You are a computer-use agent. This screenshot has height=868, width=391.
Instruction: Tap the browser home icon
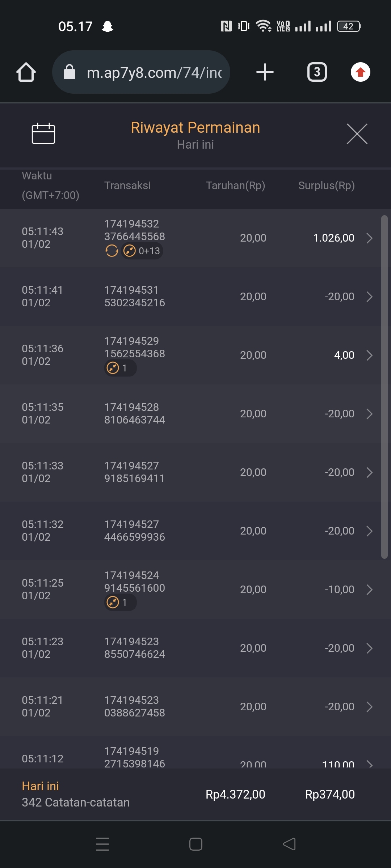click(26, 72)
